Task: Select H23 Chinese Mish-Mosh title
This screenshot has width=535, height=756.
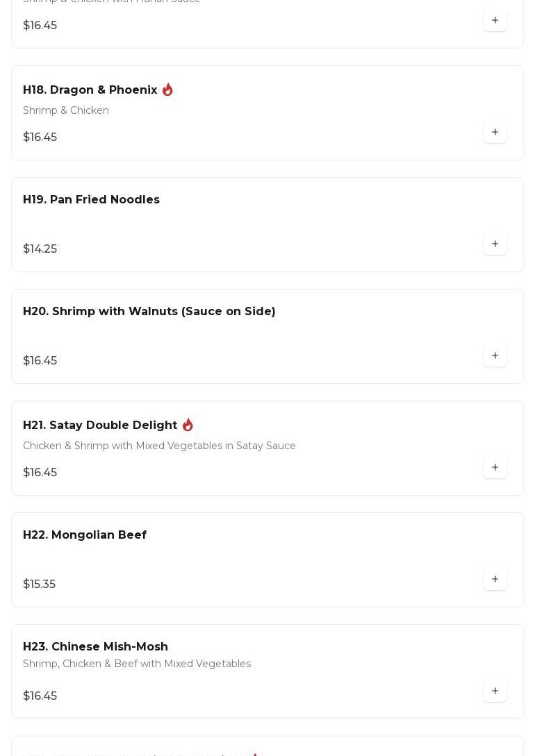Action: pos(95,646)
